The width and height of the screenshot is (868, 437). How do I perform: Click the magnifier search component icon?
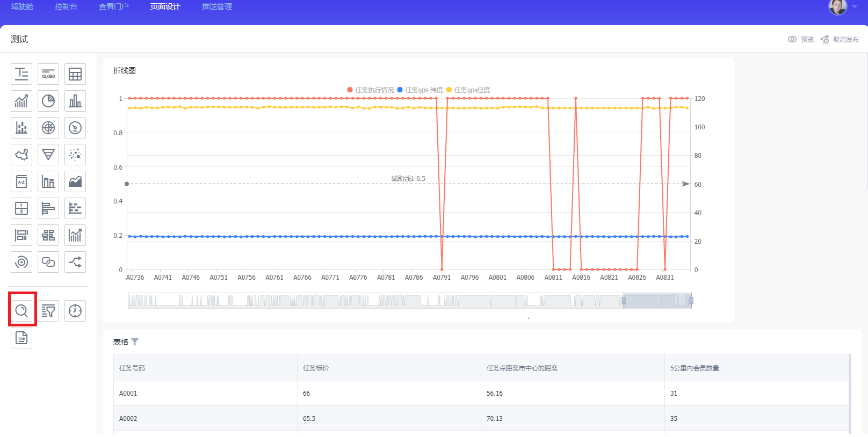(21, 310)
